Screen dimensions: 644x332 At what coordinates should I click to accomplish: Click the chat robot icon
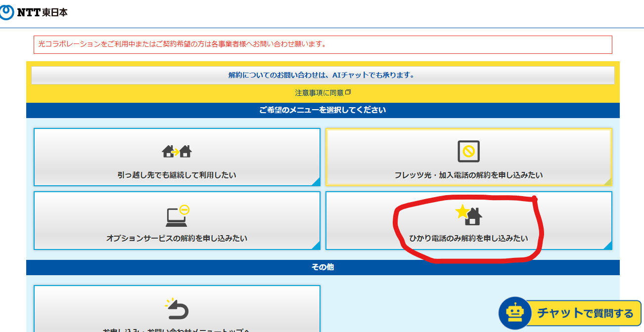[x=515, y=313]
